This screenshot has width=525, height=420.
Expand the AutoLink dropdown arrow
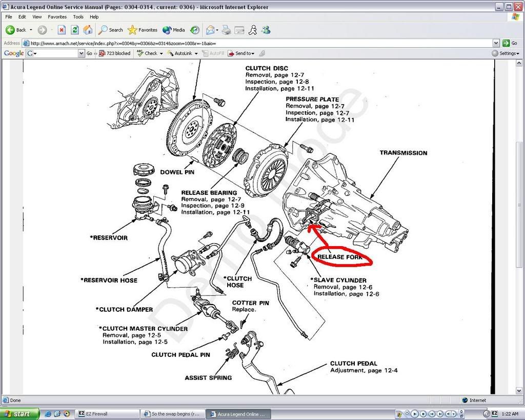(196, 53)
